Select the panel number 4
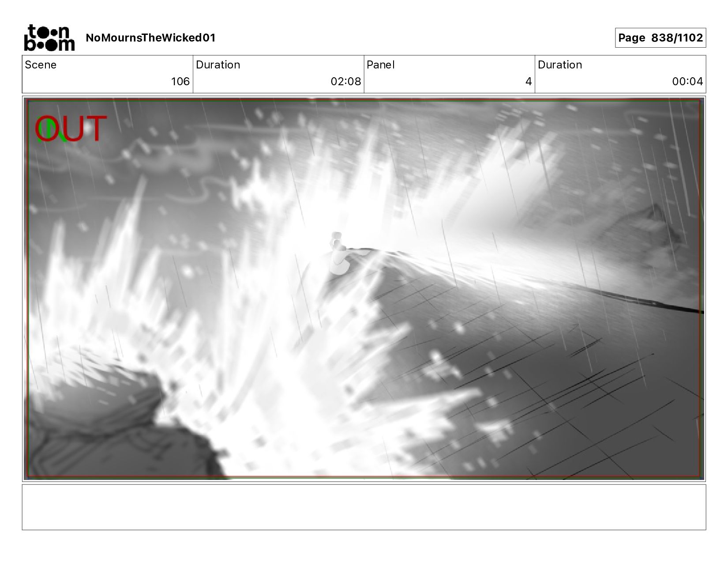Viewport: 728px width, 563px height. [529, 81]
